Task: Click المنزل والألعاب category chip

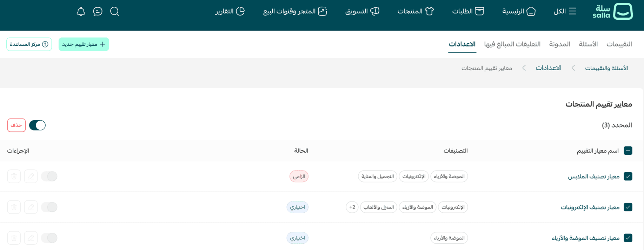Action: pyautogui.click(x=379, y=207)
